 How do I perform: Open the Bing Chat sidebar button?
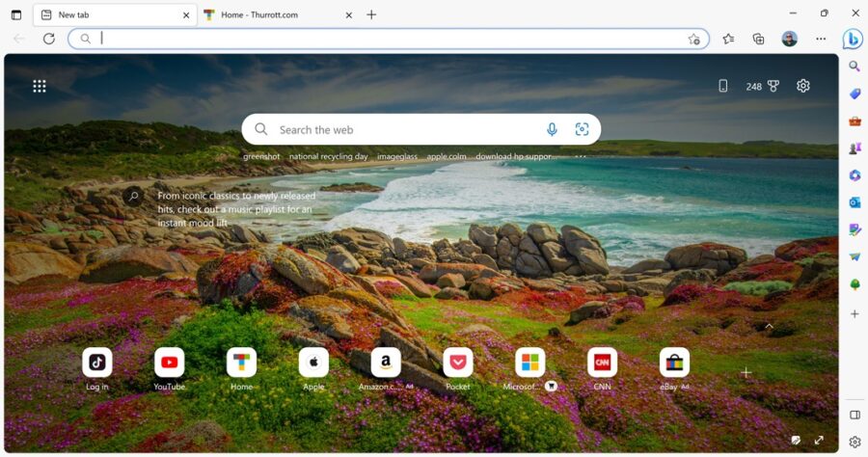click(853, 39)
